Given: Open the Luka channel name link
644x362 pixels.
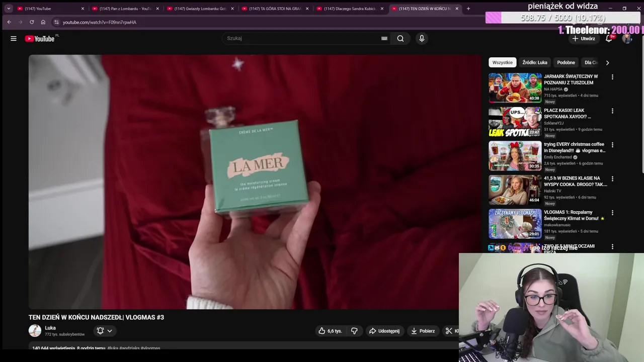Looking at the screenshot, I should pos(50,328).
